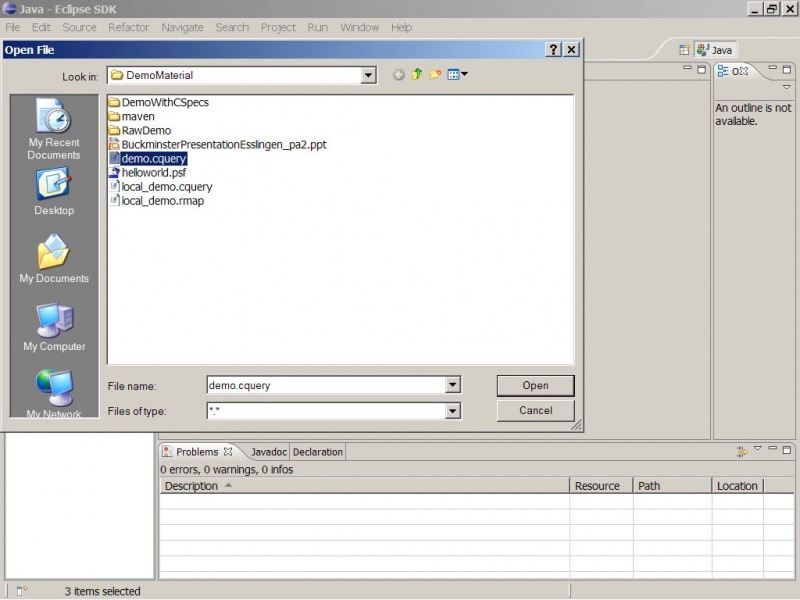This screenshot has height=600, width=800.
Task: Open the Run menu
Action: pos(317,28)
